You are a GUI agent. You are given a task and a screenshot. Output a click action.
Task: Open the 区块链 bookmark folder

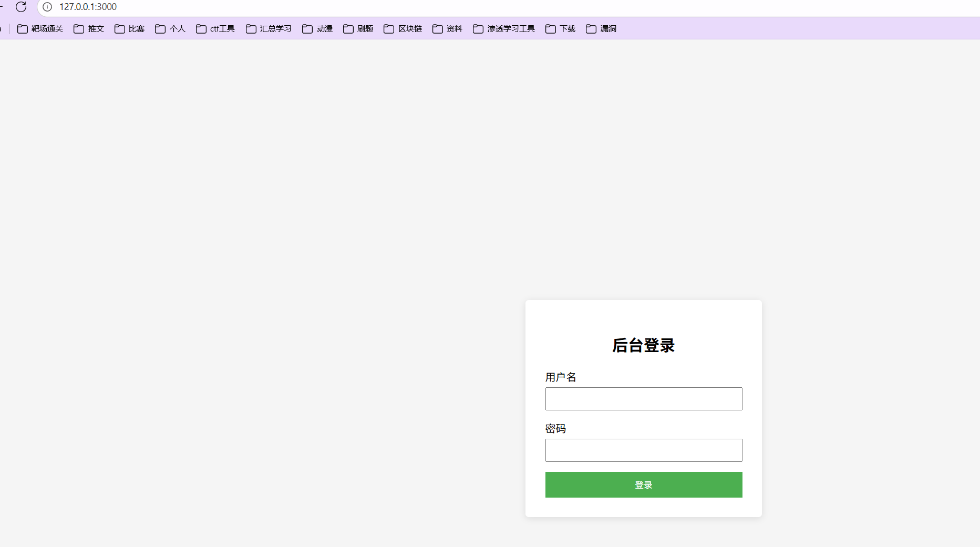pos(403,29)
